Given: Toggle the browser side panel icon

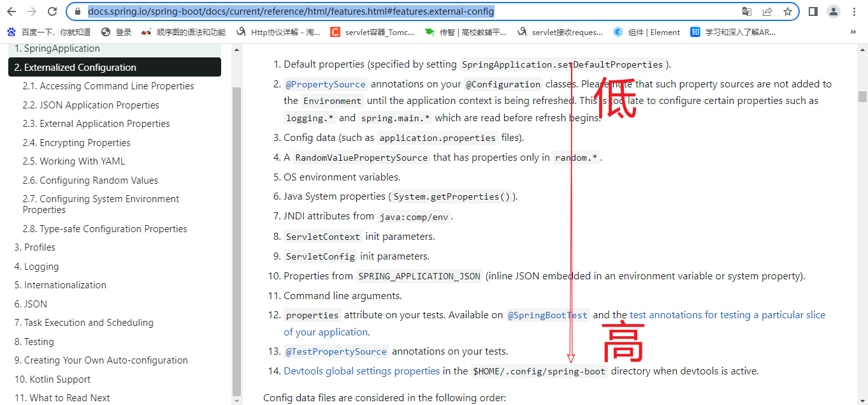Looking at the screenshot, I should point(813,11).
